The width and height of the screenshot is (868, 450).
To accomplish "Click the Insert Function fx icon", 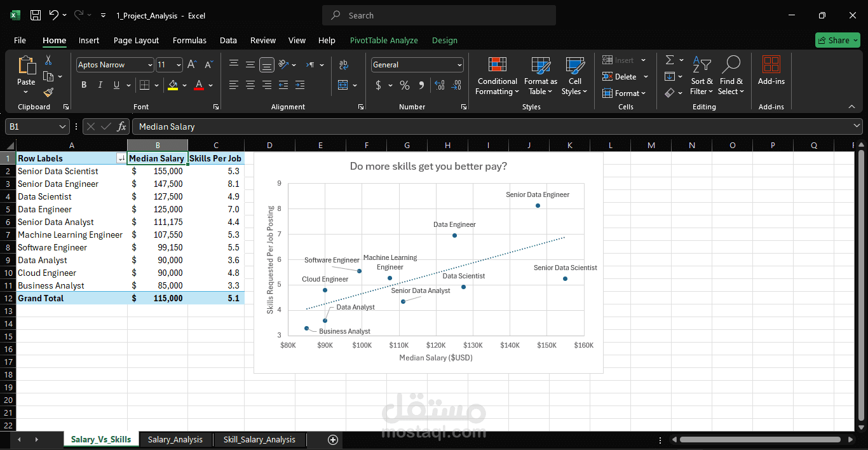I will tap(122, 126).
